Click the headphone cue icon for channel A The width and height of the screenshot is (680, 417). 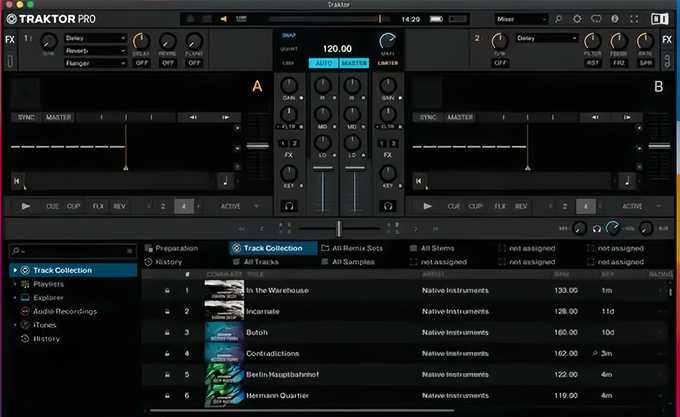tap(289, 205)
